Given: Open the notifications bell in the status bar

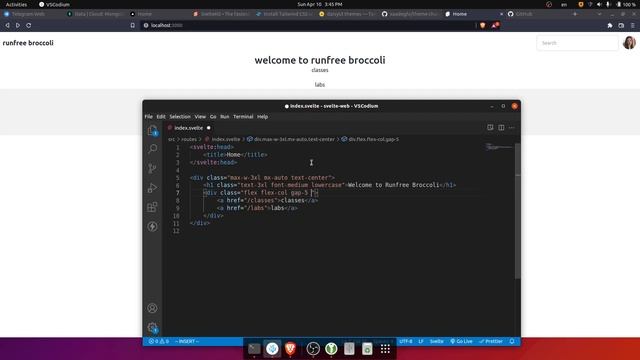Looking at the screenshot, I should (x=512, y=341).
